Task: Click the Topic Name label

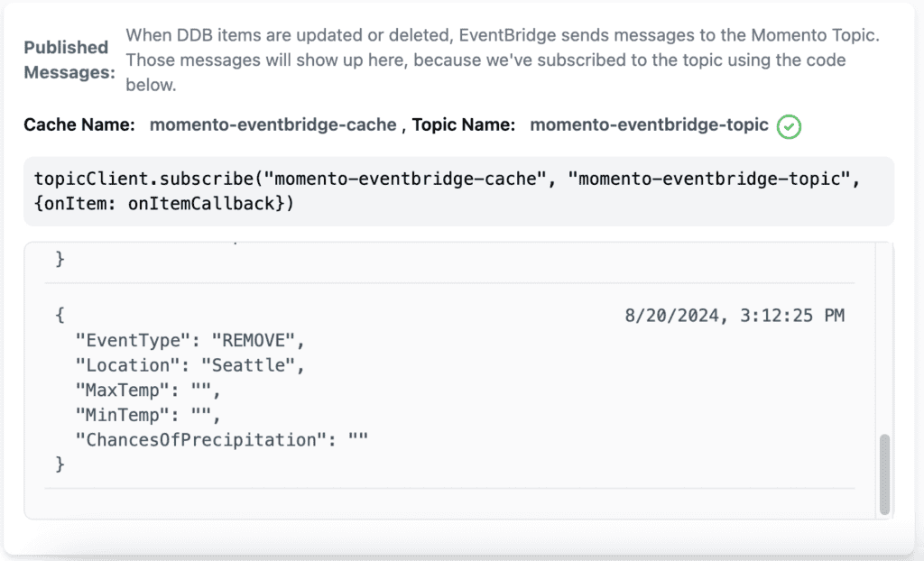Action: (463, 125)
